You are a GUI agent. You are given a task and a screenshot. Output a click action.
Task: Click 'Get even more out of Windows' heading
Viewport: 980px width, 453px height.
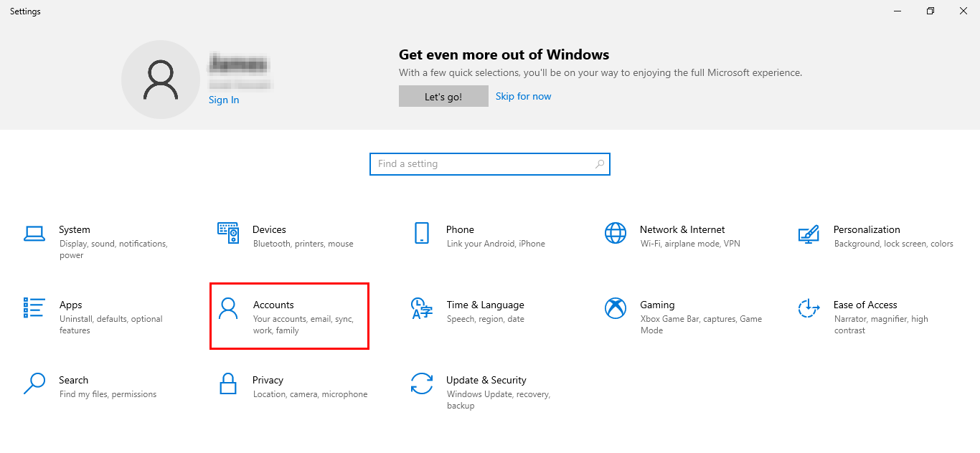(504, 54)
